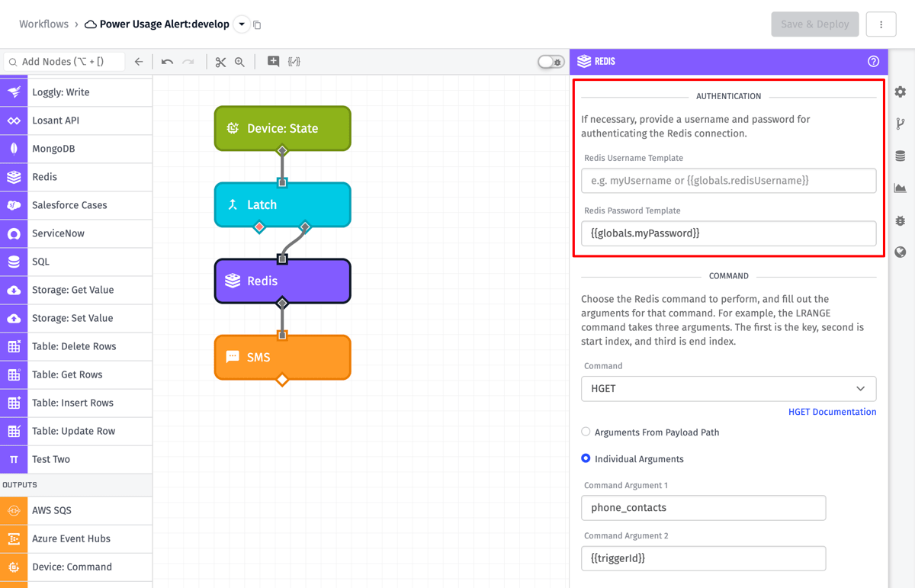Open the HGET Command dropdown
Screen dimensions: 915x588
tap(729, 389)
